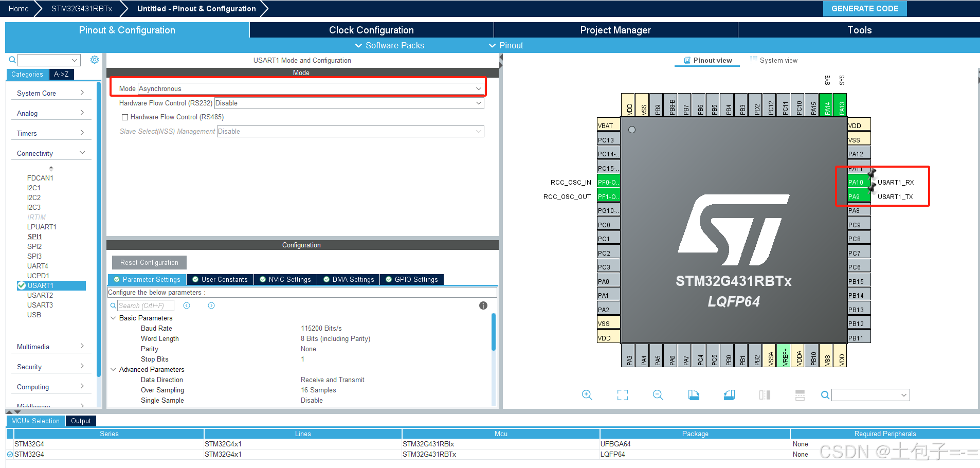This screenshot has width=980, height=468.
Task: Click the Baud Rate value 115200 Bits/s
Action: pos(321,328)
